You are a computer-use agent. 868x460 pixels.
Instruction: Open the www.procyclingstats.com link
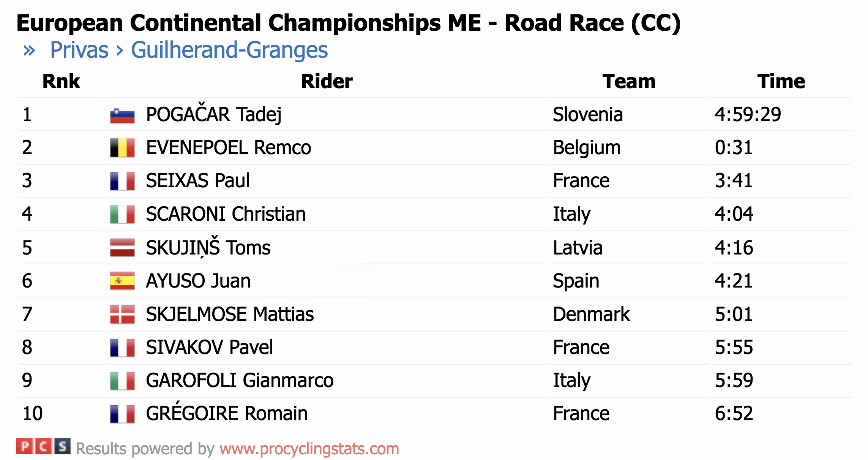coord(309,449)
